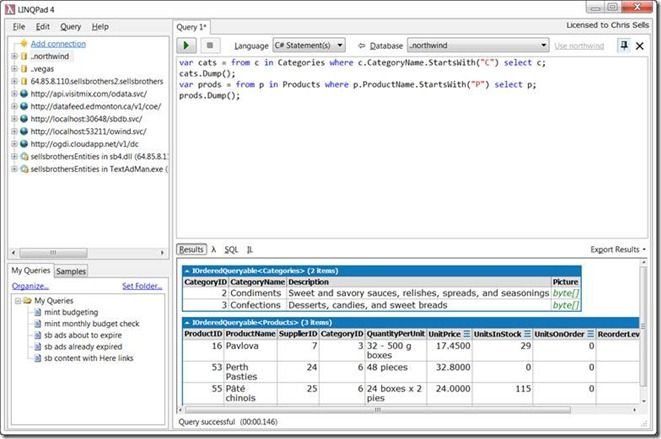
Task: Switch to the Samples tab
Action: (x=71, y=271)
